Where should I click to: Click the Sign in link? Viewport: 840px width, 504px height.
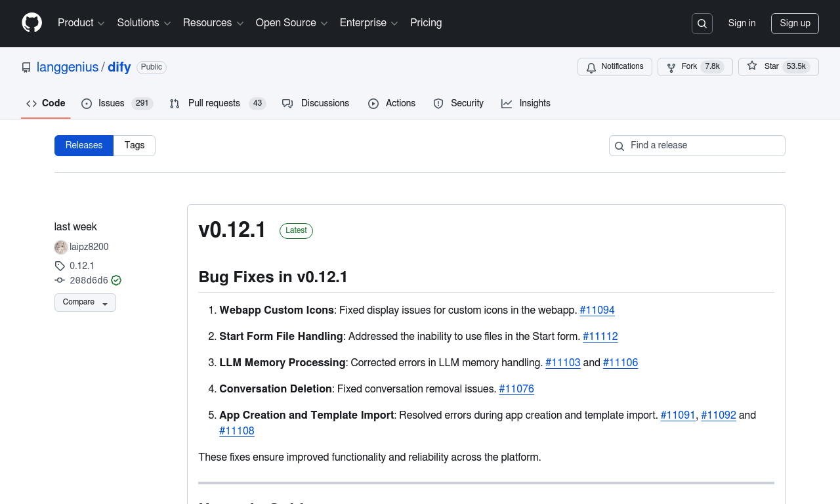(x=742, y=24)
